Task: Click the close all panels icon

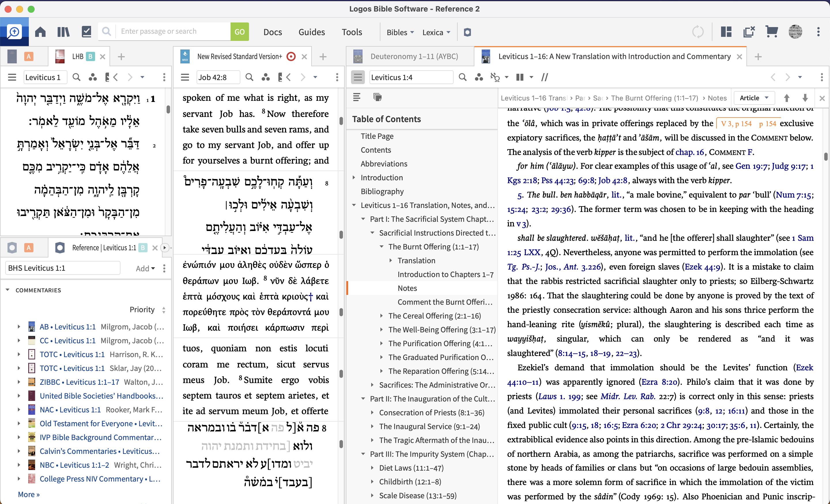Action: tap(749, 32)
